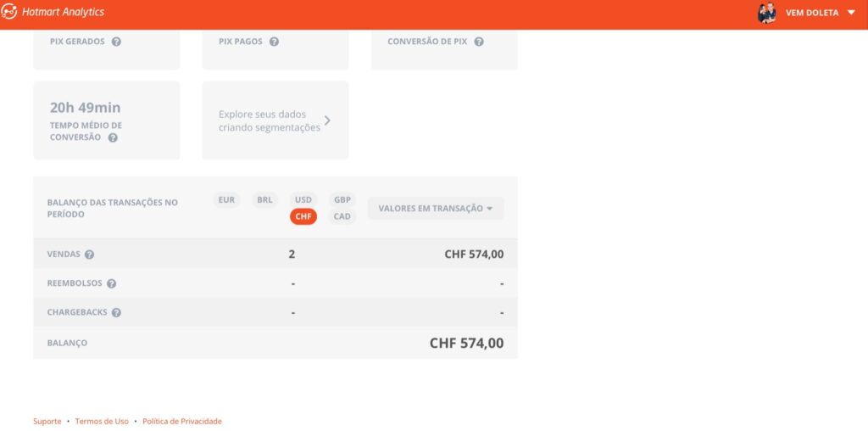Image resolution: width=868 pixels, height=431 pixels.
Task: Choose the CAD currency pill
Action: [x=342, y=216]
